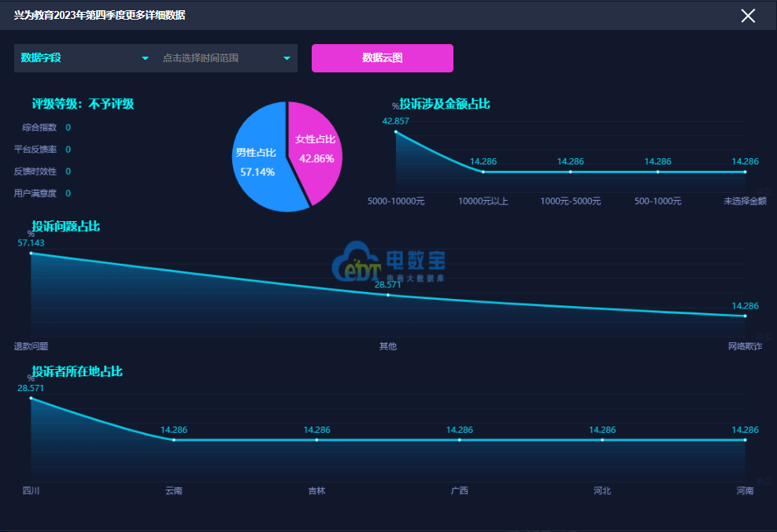This screenshot has width=777, height=532.
Task: Click the 云南 data point
Action: [174, 440]
